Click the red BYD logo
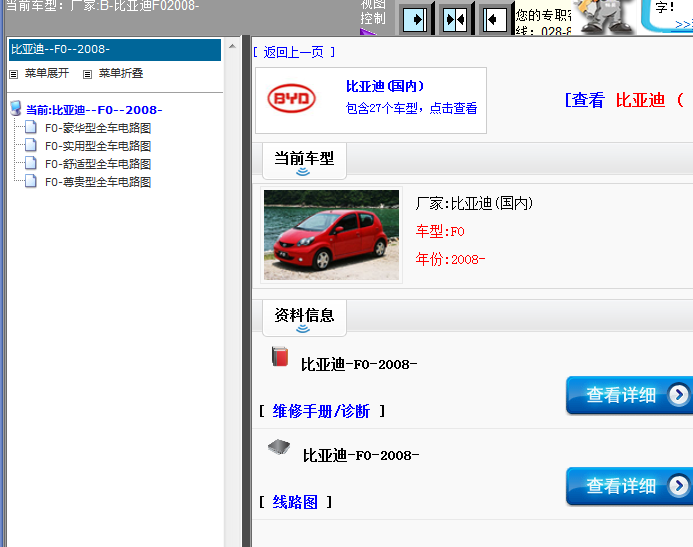 tap(292, 99)
